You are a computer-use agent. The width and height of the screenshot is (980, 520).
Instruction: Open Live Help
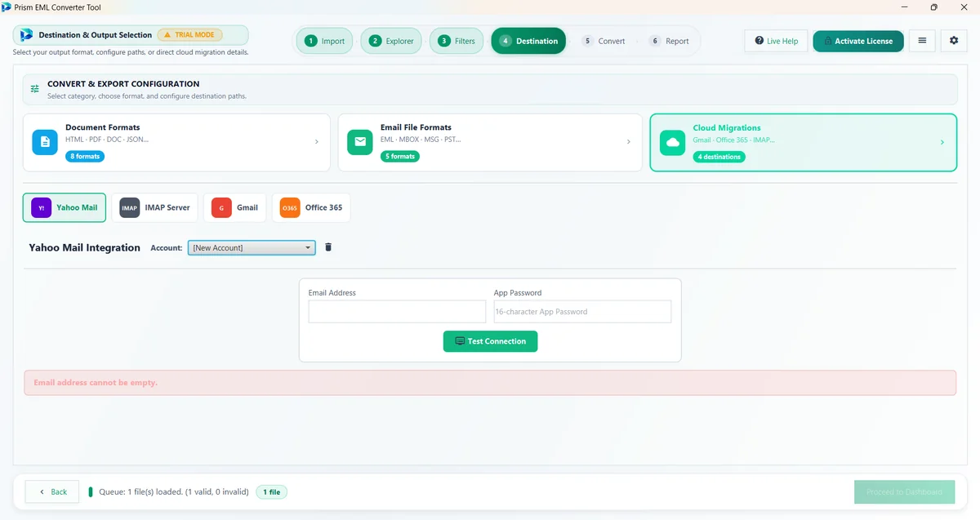[x=777, y=41]
